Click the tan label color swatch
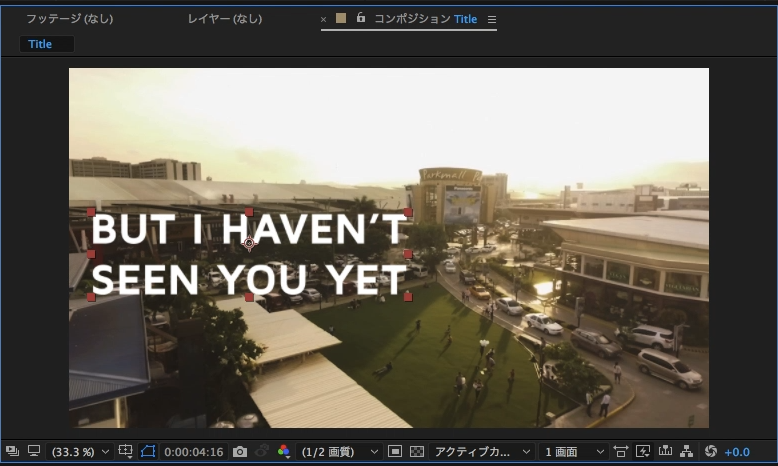The height and width of the screenshot is (466, 778). [341, 18]
